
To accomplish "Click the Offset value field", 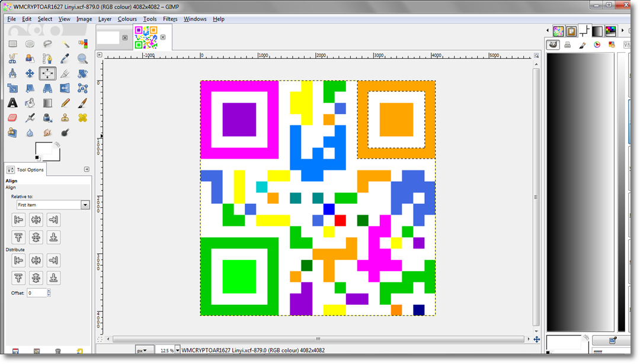I will [37, 293].
